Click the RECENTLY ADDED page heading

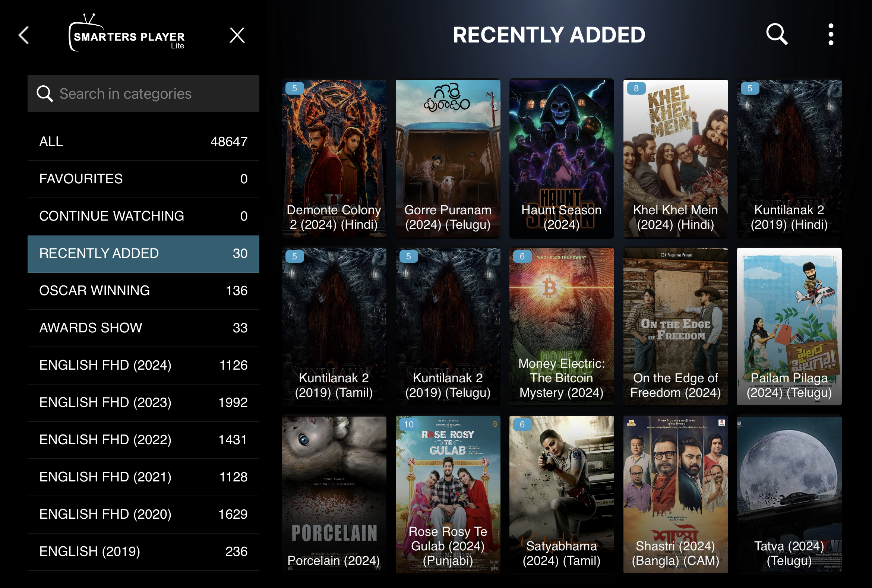[x=549, y=35]
